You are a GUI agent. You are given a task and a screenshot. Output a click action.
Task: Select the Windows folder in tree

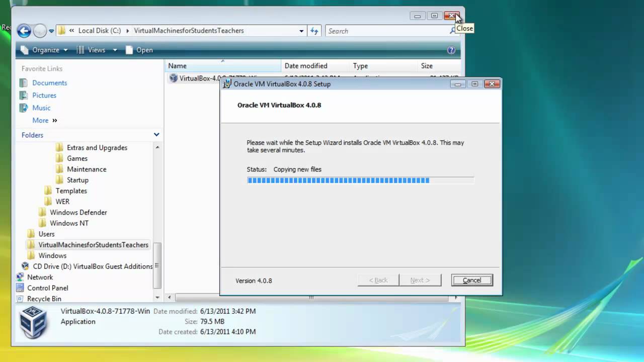(52, 256)
